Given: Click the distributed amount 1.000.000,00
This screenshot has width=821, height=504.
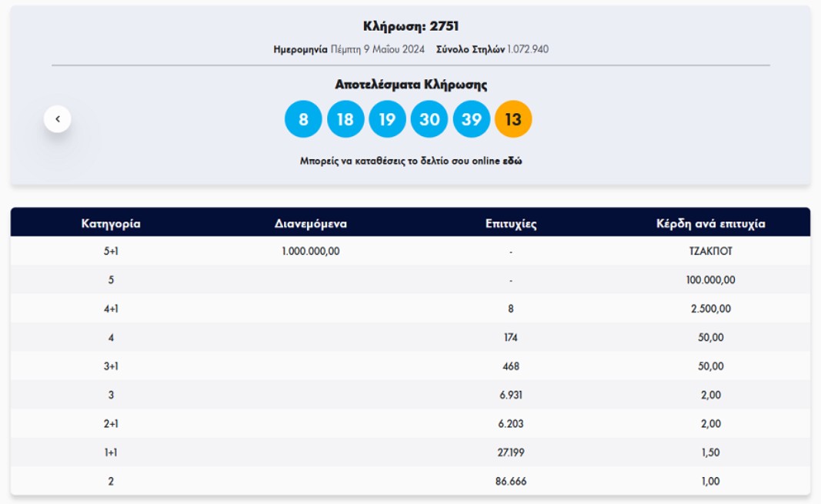Looking at the screenshot, I should point(311,251).
